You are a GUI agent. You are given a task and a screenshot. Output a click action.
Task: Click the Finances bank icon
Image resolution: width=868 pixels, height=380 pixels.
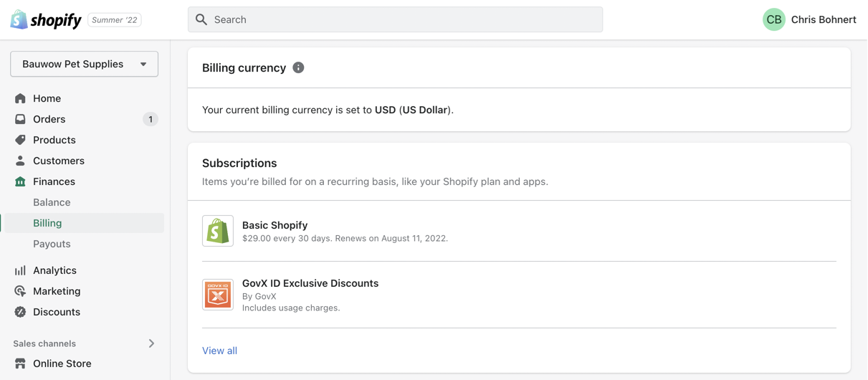pos(20,181)
